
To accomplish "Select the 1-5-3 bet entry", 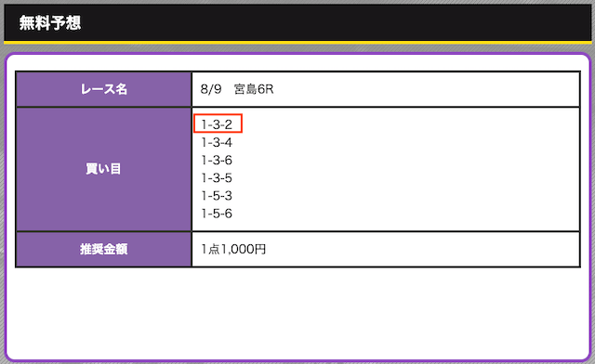I will pos(217,196).
